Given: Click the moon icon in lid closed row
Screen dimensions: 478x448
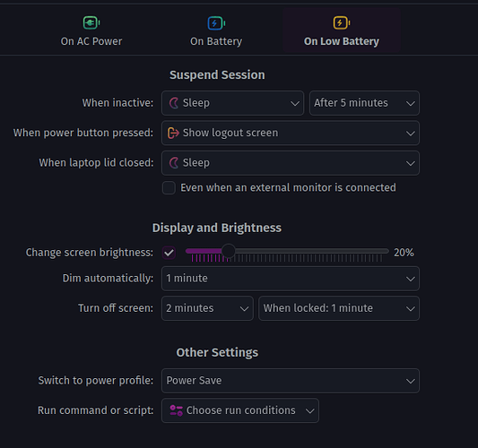Looking at the screenshot, I should click(x=174, y=163).
